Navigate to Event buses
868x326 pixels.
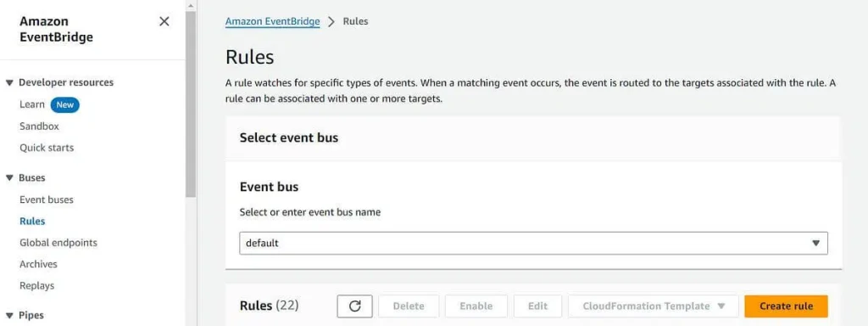pos(47,200)
